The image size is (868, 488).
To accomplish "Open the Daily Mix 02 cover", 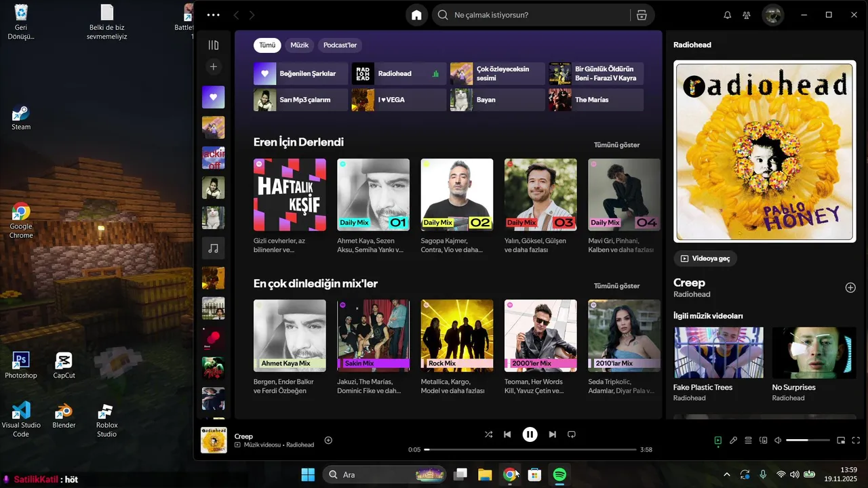I will pos(457,195).
